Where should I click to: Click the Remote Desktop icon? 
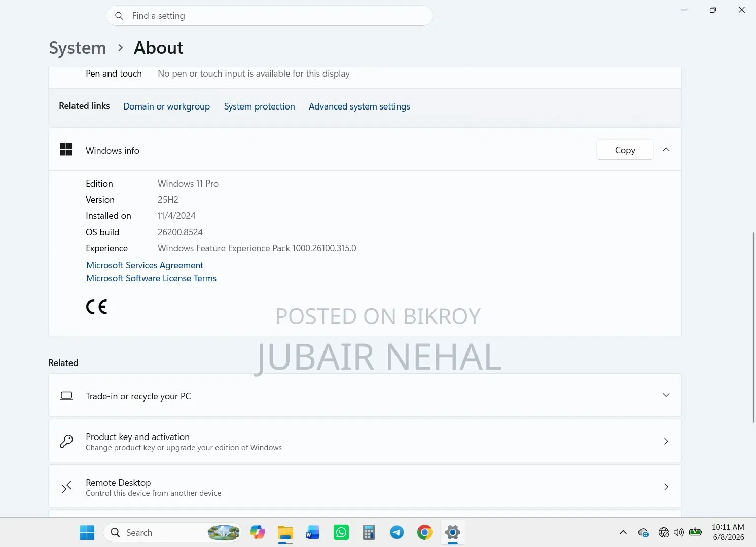tap(66, 487)
